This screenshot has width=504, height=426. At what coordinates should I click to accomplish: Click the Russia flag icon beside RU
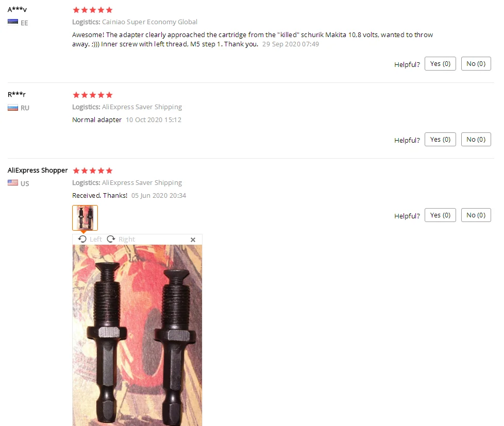point(13,108)
